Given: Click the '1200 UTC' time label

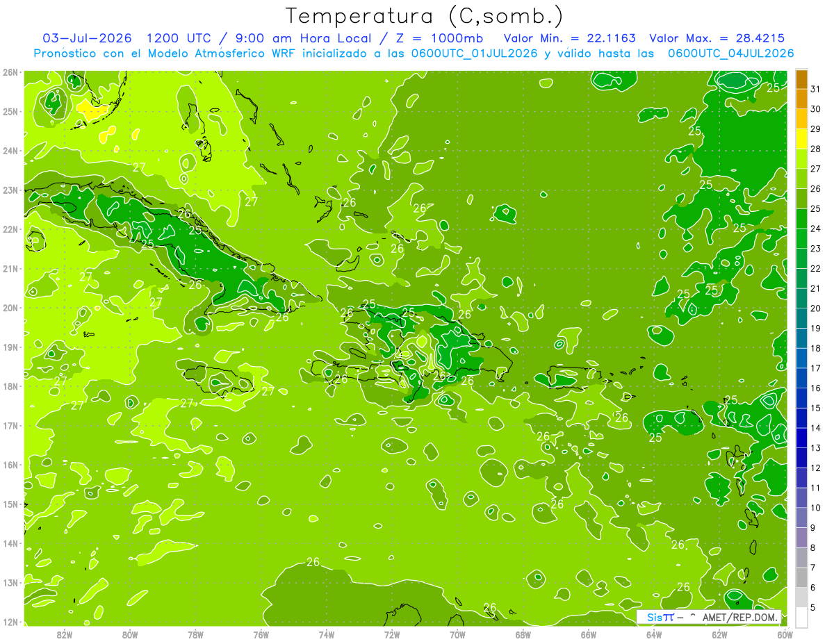Looking at the screenshot, I should click(x=179, y=38).
